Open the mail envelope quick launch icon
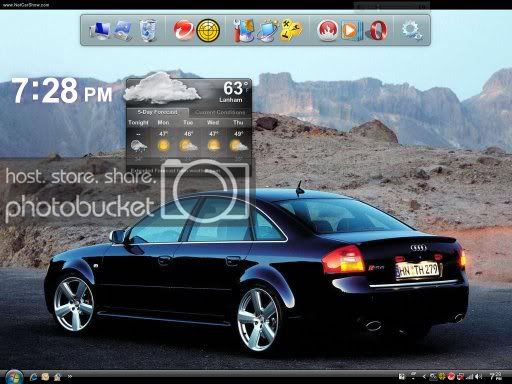The image size is (512, 384). pyautogui.click(x=45, y=377)
